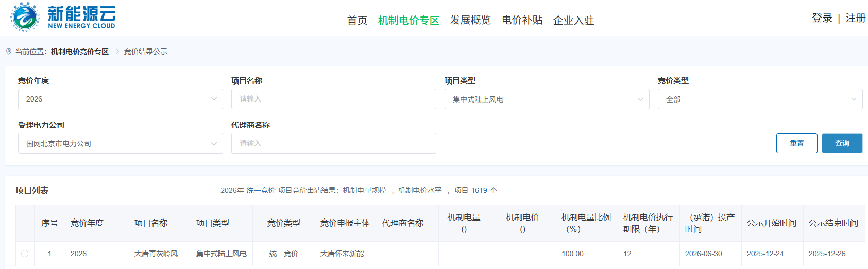This screenshot has width=868, height=269.
Task: Open the 企业入驻 menu item
Action: point(573,20)
